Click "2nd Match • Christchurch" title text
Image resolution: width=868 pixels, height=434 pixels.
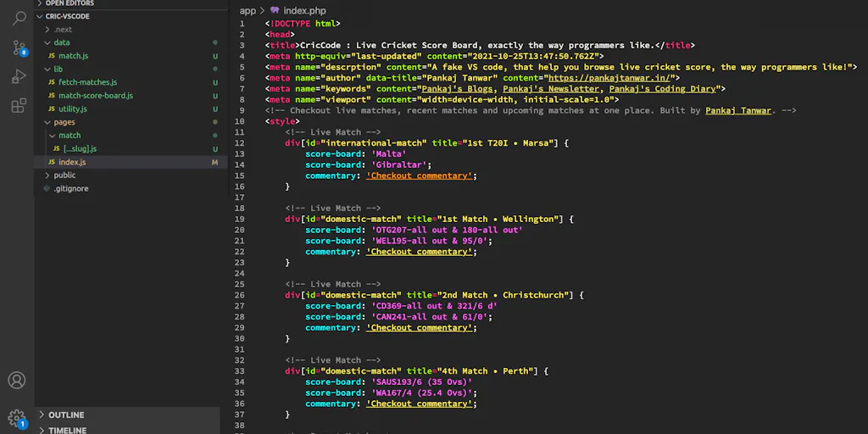pos(503,296)
